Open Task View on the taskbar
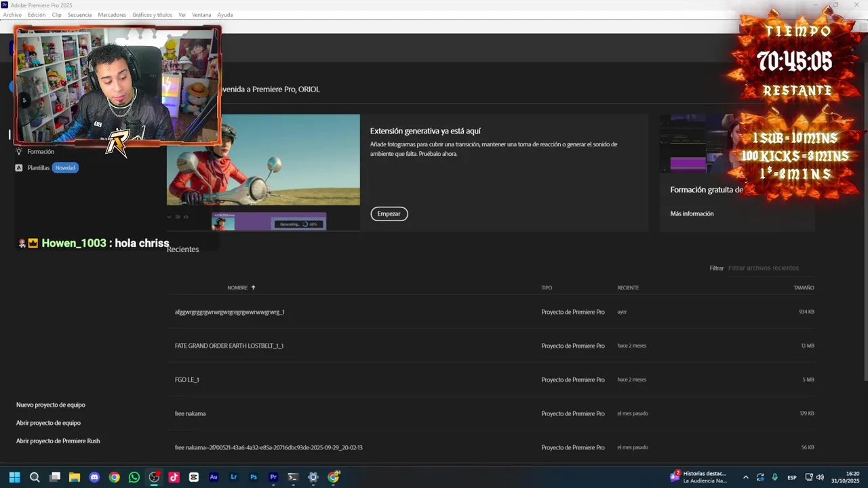Screen dimensions: 868x488 click(x=55, y=477)
